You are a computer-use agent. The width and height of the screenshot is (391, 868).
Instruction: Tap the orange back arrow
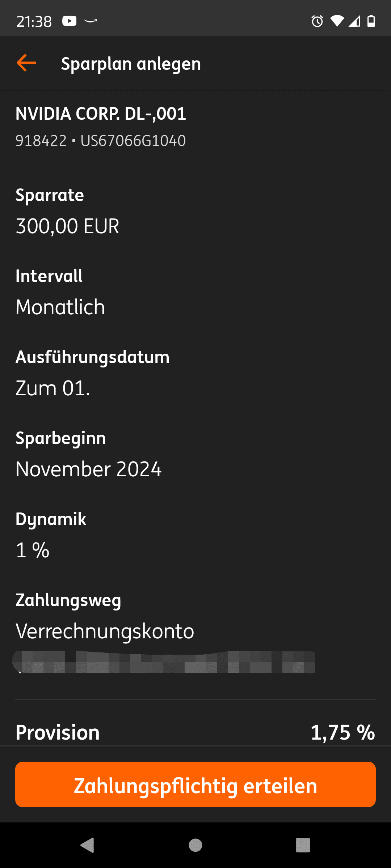27,63
